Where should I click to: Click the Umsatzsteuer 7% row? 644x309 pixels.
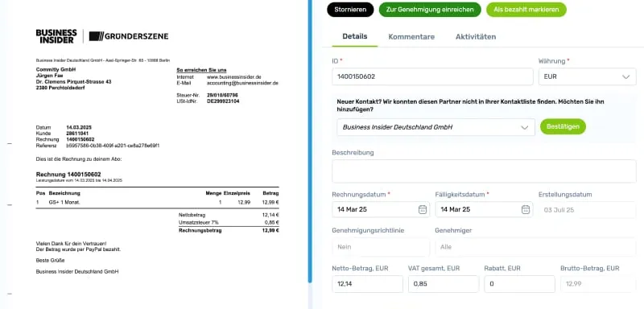coord(229,222)
